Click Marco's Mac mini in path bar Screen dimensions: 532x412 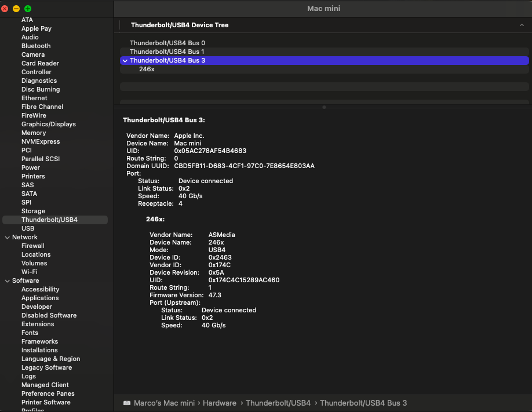[x=164, y=403]
